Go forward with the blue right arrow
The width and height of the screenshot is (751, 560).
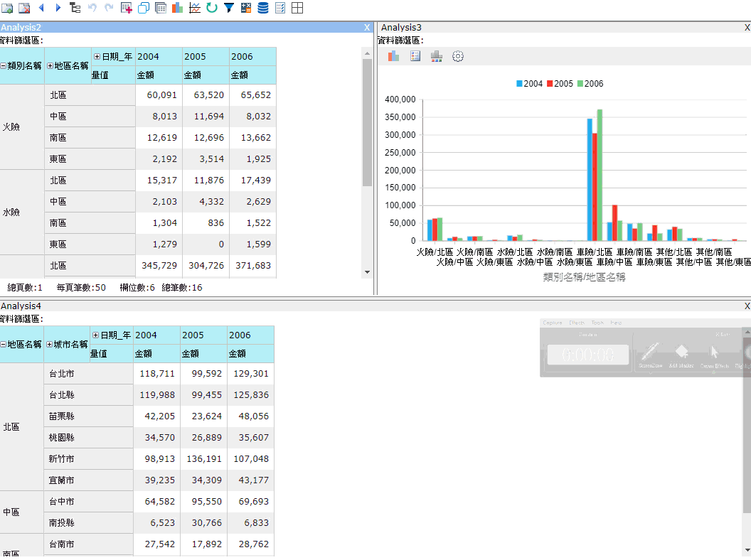58,8
